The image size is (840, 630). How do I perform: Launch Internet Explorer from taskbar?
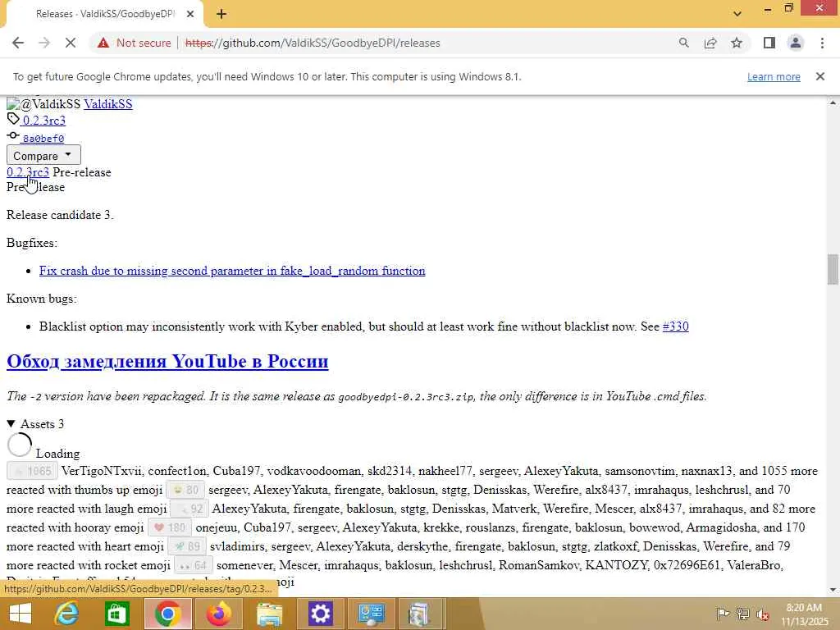pos(67,614)
